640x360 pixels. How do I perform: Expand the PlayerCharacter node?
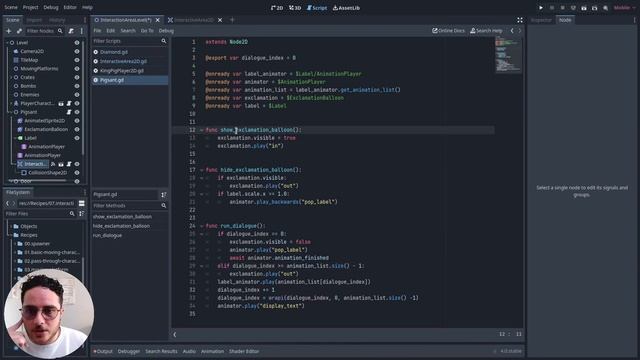coord(11,103)
